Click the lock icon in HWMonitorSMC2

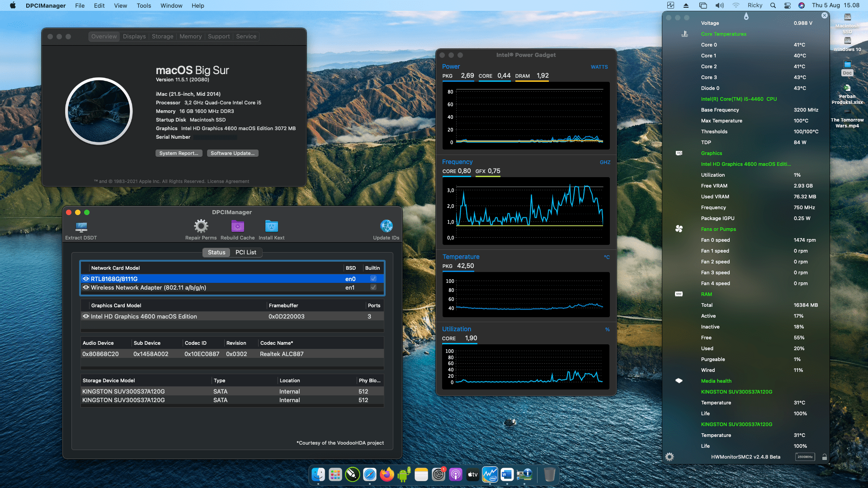pos(824,457)
